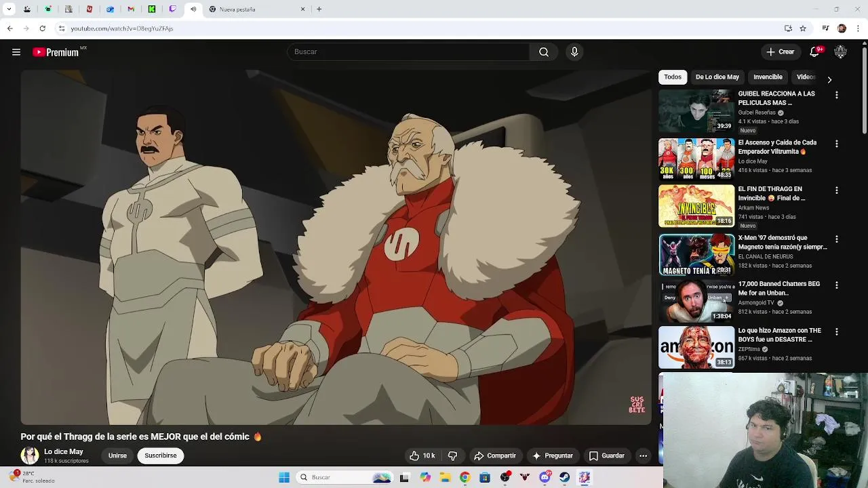The width and height of the screenshot is (868, 488).
Task: Activate voice search microphone
Action: 574,52
